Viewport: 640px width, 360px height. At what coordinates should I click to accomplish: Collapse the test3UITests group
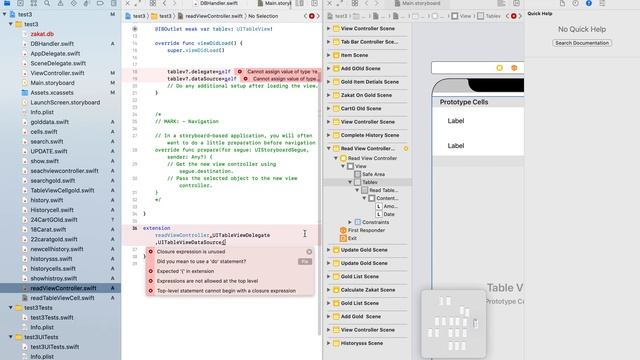click(11, 337)
